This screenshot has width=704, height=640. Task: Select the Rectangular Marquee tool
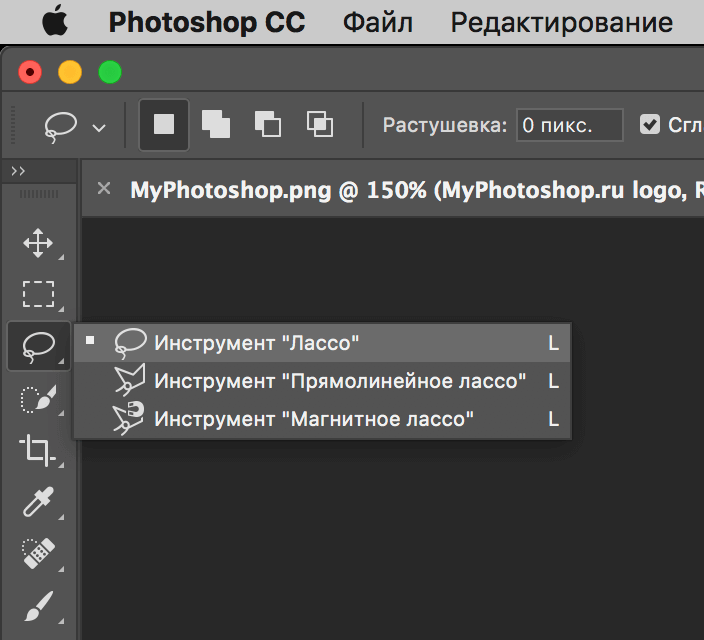click(38, 294)
